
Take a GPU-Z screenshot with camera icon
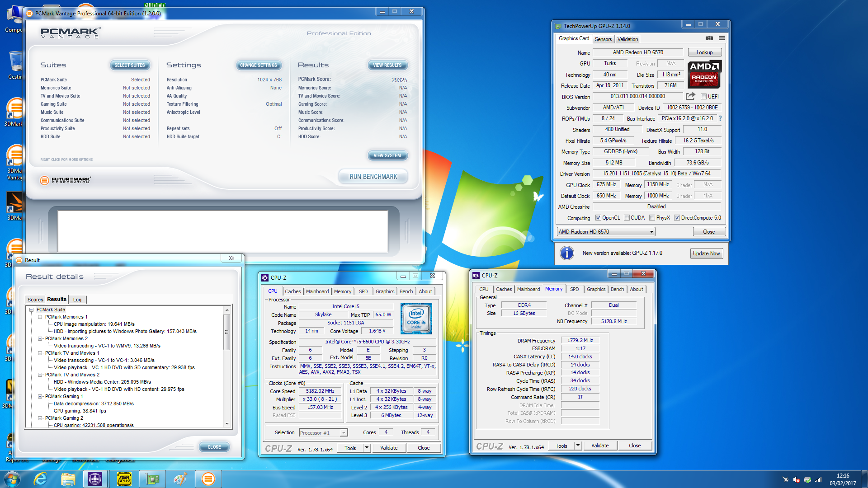click(709, 38)
